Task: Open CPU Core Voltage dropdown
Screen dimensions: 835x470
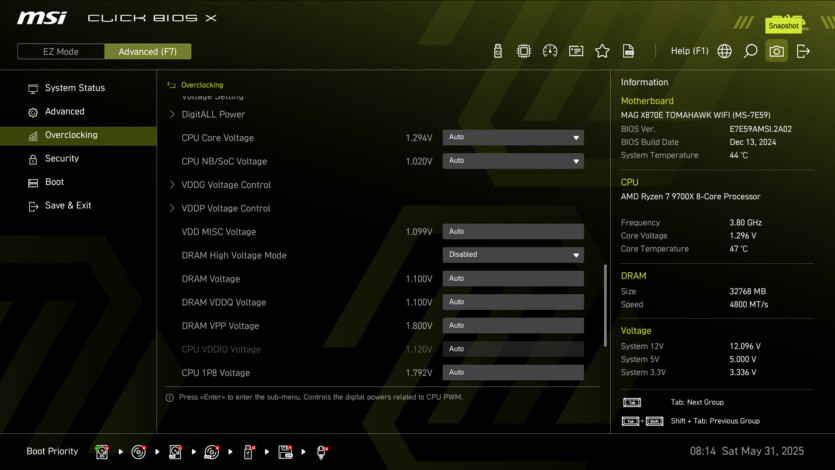Action: (x=513, y=137)
